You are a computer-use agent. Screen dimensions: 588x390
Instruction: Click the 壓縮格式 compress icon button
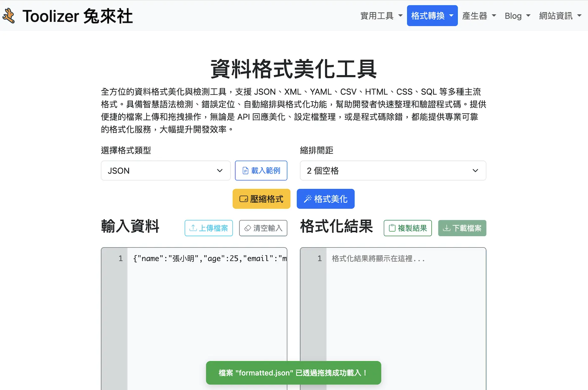pyautogui.click(x=244, y=198)
